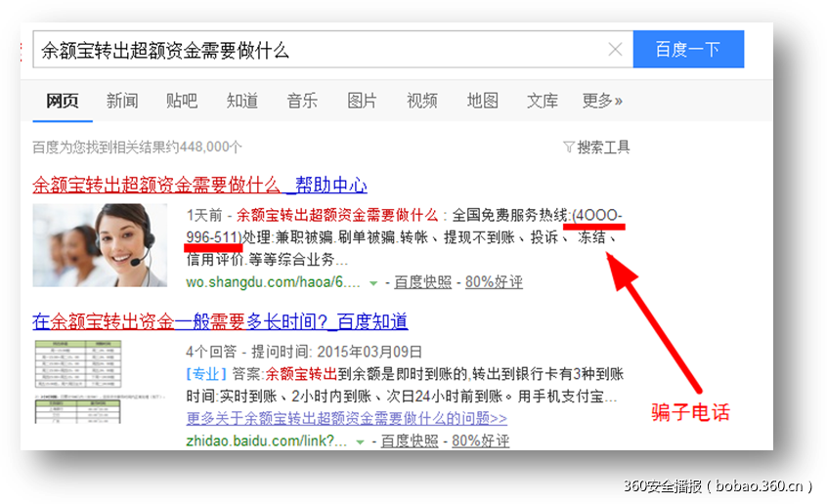Click 80%好评 on the shangdu result
Viewport: 827px width, 504px height.
[494, 282]
